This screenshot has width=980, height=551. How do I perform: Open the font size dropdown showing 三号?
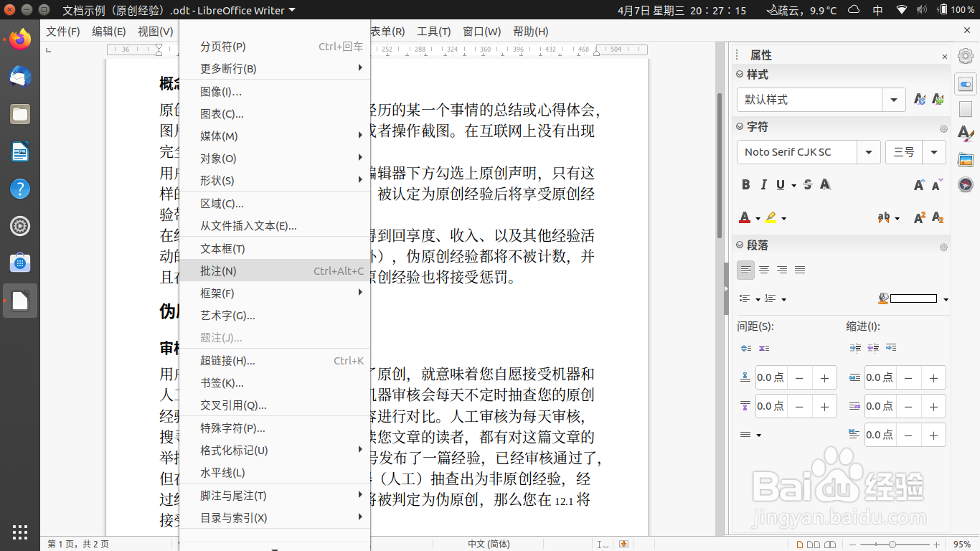934,152
